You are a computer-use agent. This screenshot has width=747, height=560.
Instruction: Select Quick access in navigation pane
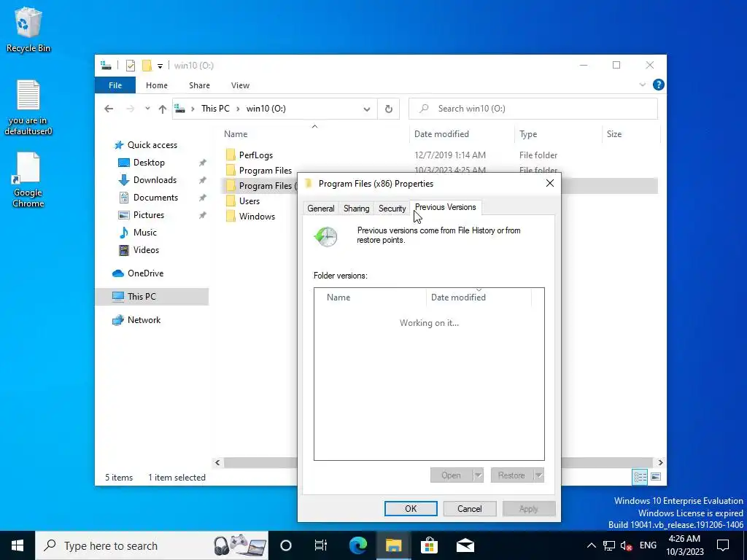[152, 145]
